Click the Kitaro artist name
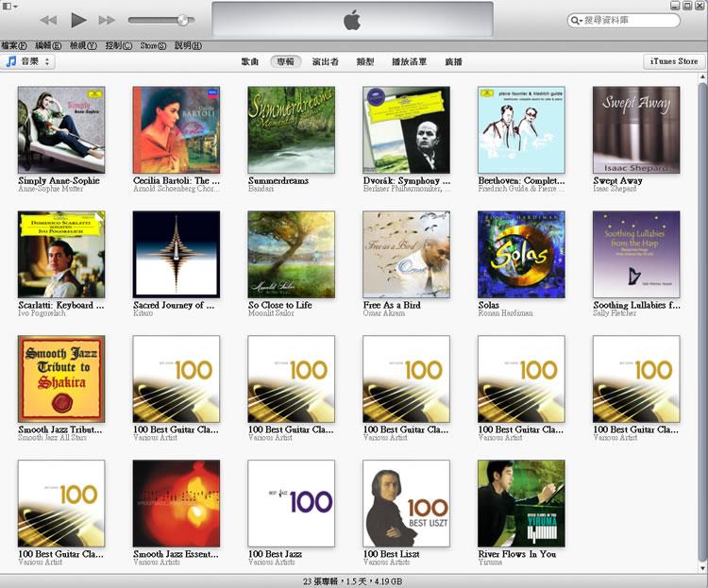Viewport: 708px width, 588px height. pos(143,313)
